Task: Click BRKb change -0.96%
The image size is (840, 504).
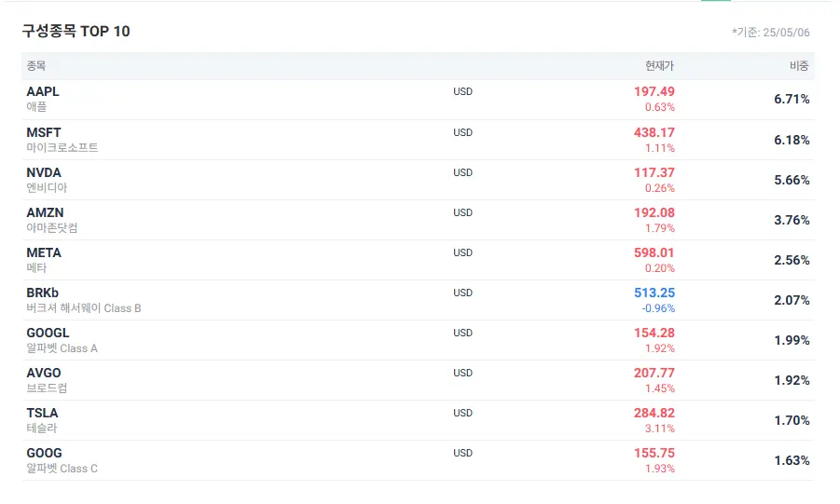Action: [658, 308]
